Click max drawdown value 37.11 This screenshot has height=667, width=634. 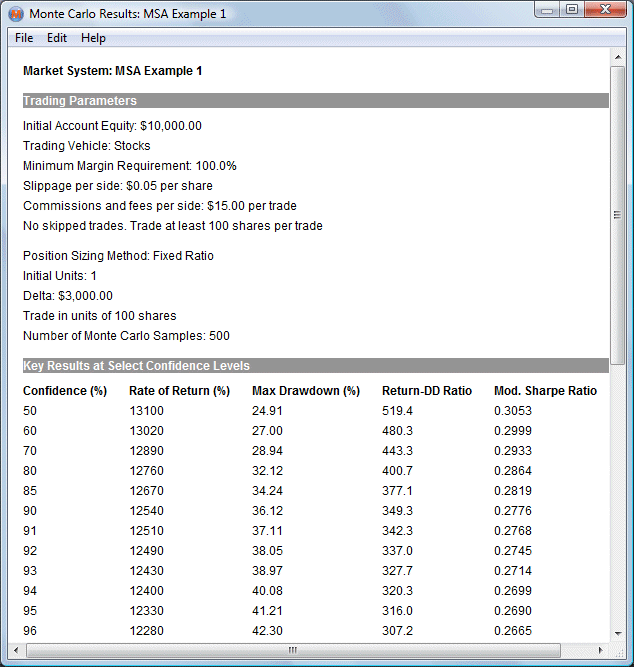click(x=267, y=531)
